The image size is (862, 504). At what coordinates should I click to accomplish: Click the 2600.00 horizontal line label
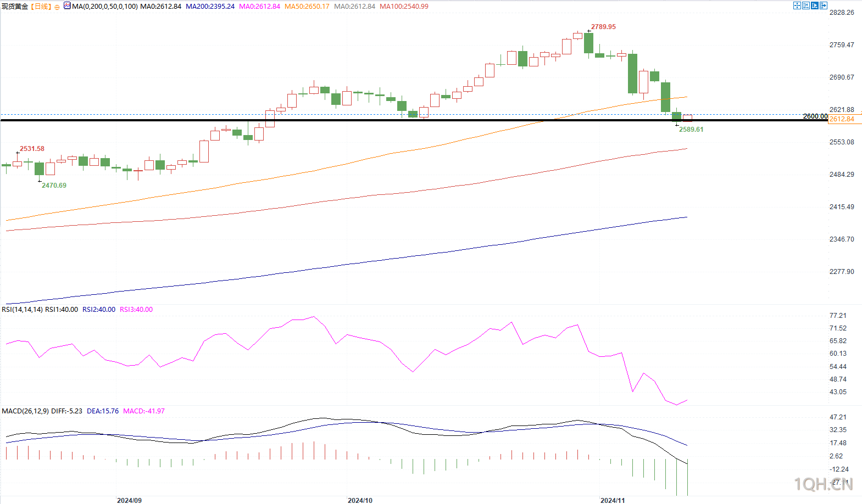[815, 116]
